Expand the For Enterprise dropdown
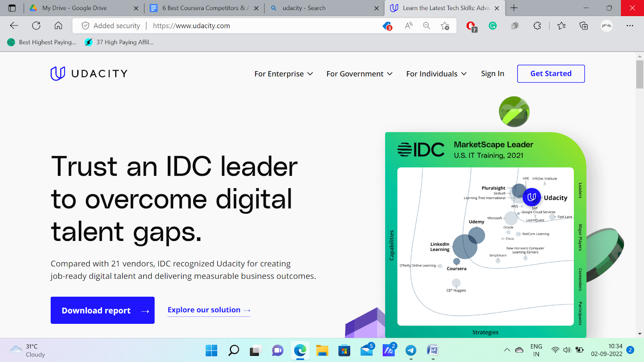Image resolution: width=644 pixels, height=362 pixels. tap(283, 74)
